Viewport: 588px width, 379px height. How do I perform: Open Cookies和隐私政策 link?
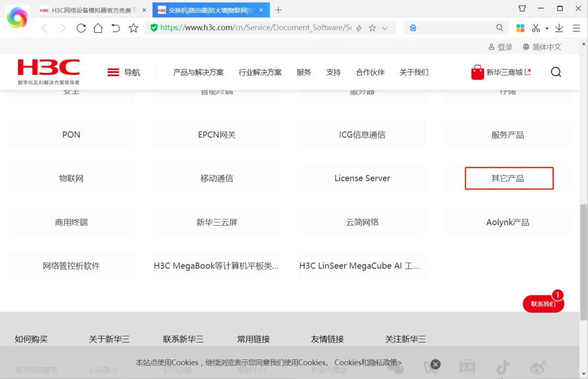(x=368, y=363)
